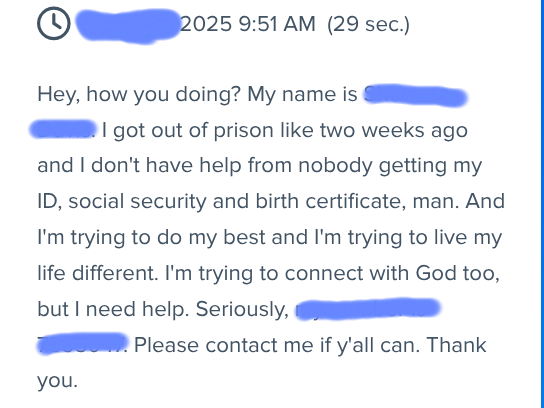Click the phrase "Please contact me"
The width and height of the screenshot is (544, 408).
[x=223, y=346]
